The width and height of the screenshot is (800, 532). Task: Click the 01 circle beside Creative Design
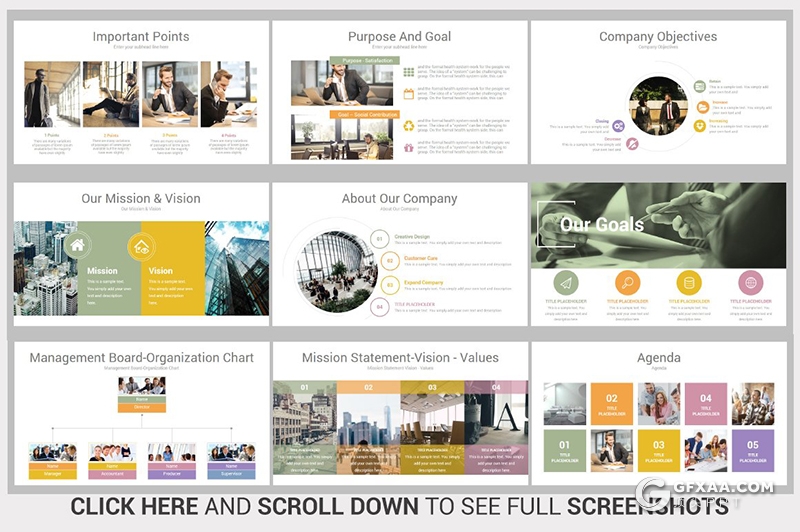coord(379,239)
